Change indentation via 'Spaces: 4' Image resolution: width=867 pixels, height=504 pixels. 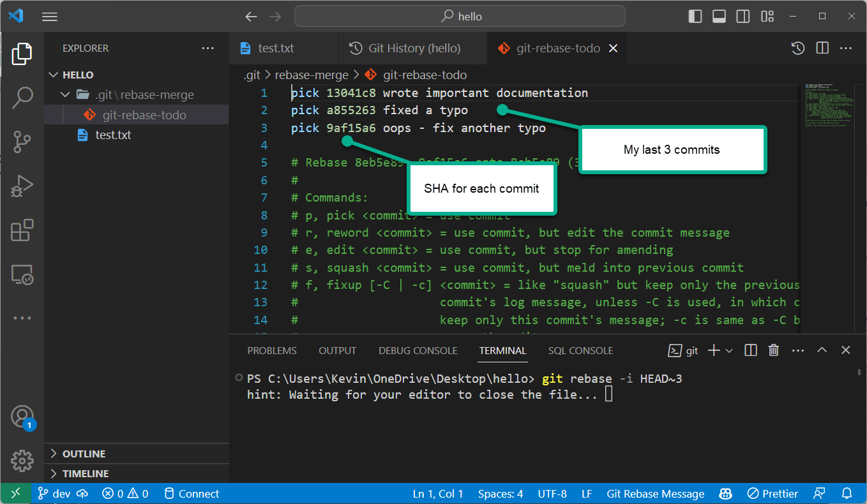pyautogui.click(x=501, y=493)
